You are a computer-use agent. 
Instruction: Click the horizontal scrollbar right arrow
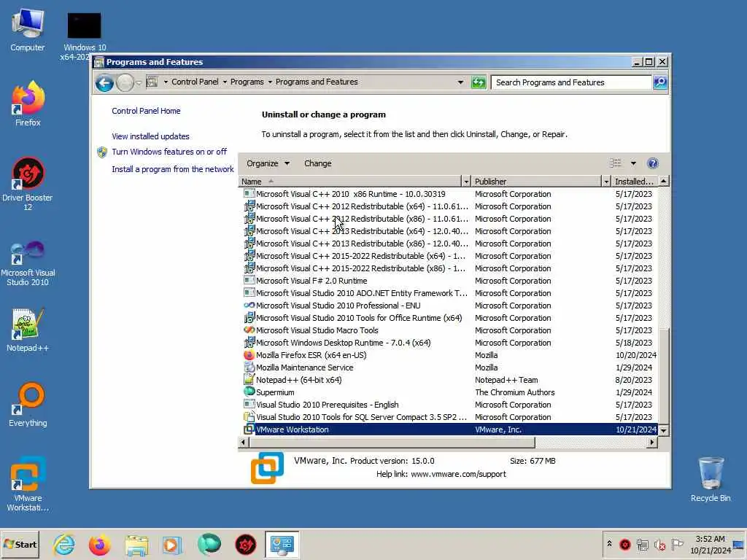click(652, 443)
